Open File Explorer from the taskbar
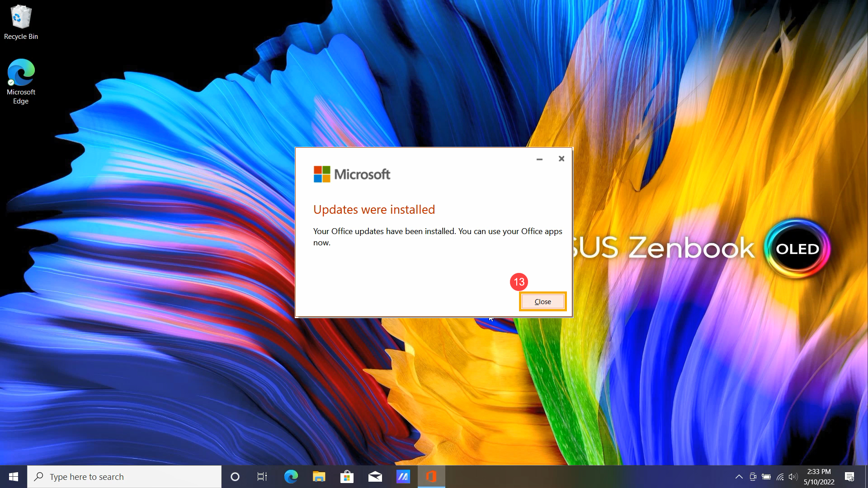The image size is (868, 488). click(x=319, y=477)
